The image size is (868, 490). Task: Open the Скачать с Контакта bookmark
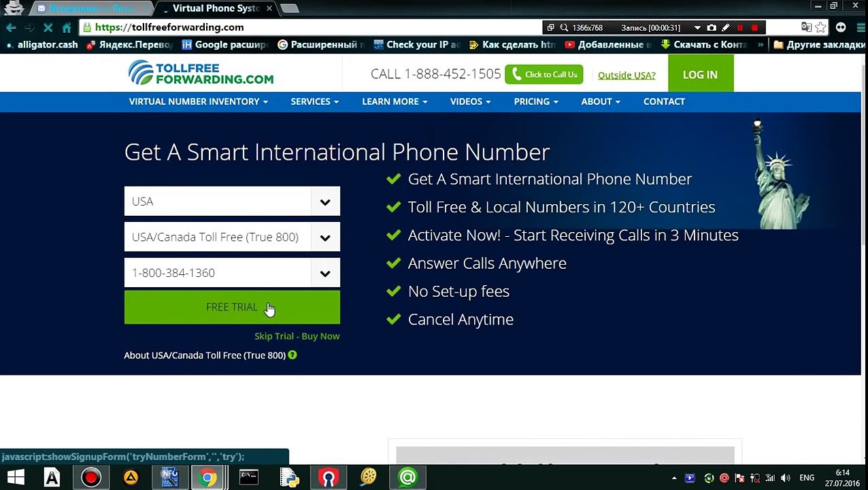(704, 44)
